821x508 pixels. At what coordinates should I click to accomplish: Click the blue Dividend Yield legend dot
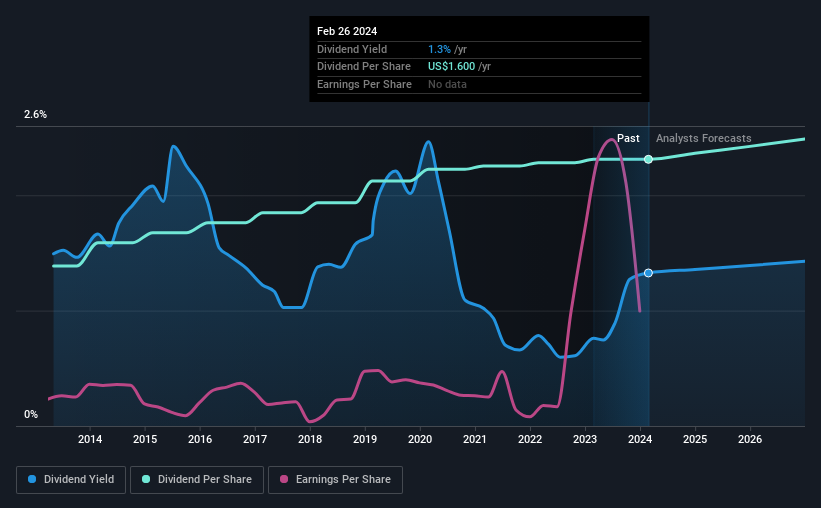(x=32, y=479)
